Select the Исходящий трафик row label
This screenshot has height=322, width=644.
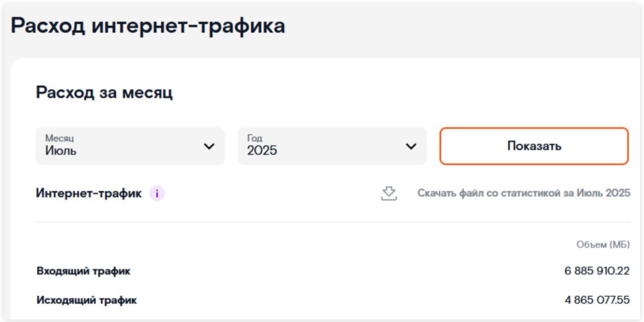click(x=87, y=300)
